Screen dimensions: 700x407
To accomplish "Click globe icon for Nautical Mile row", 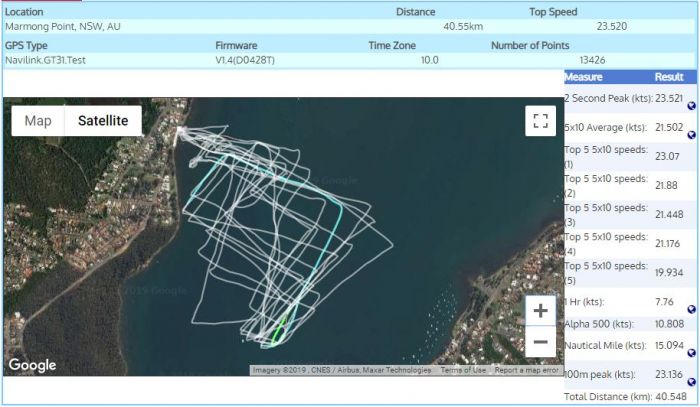I will click(691, 352).
